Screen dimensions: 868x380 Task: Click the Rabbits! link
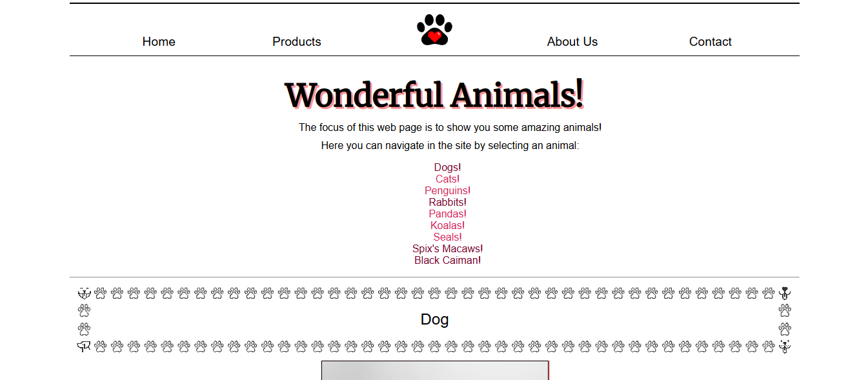click(x=447, y=203)
